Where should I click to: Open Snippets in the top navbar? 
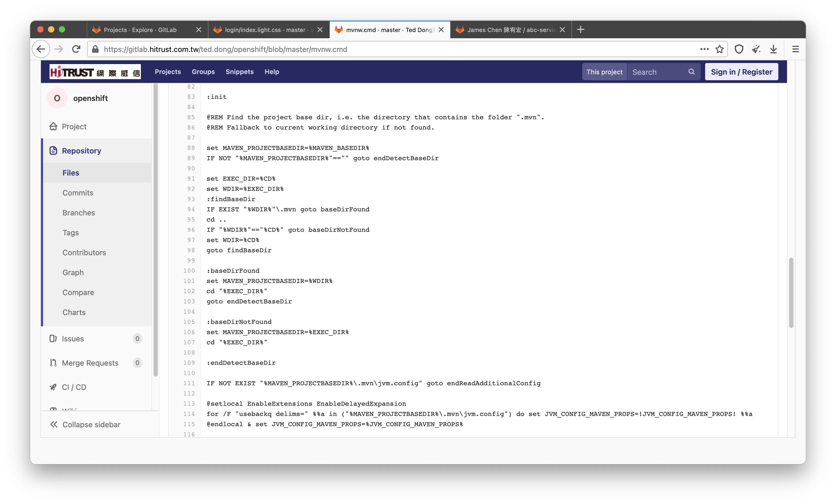tap(239, 72)
